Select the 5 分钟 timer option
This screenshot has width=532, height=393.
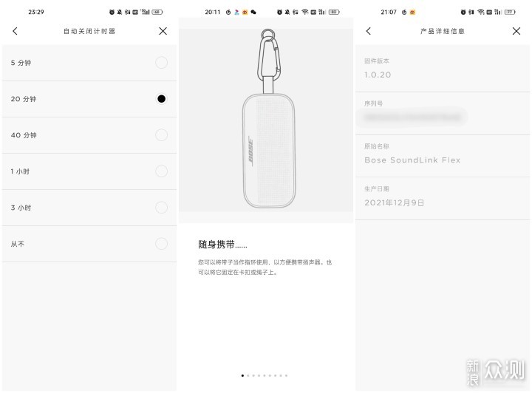click(x=89, y=63)
